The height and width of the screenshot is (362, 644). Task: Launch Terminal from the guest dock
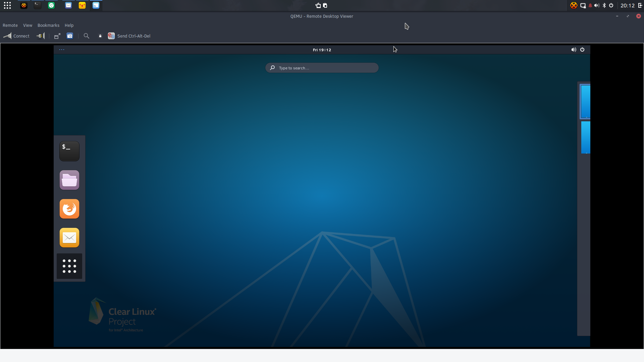[69, 151]
